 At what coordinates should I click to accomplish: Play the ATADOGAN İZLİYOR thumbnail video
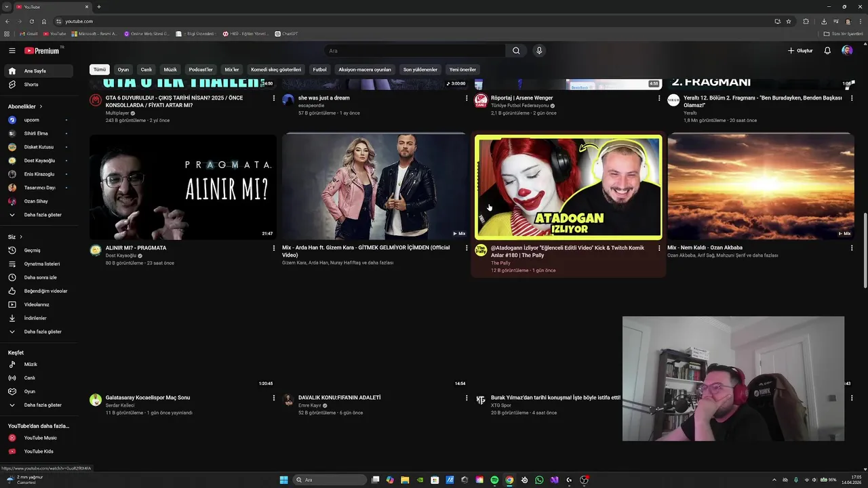[568, 187]
